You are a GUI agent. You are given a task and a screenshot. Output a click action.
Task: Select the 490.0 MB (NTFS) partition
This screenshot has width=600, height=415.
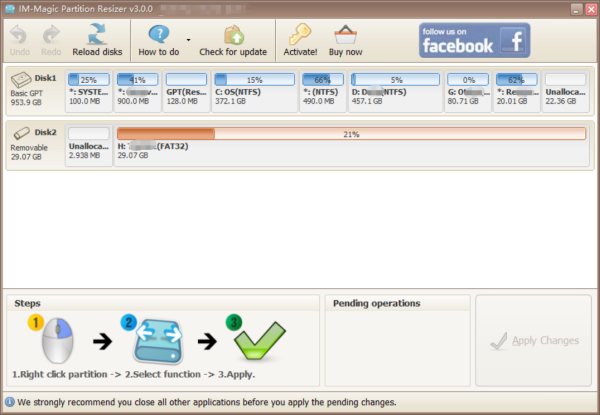coord(323,91)
